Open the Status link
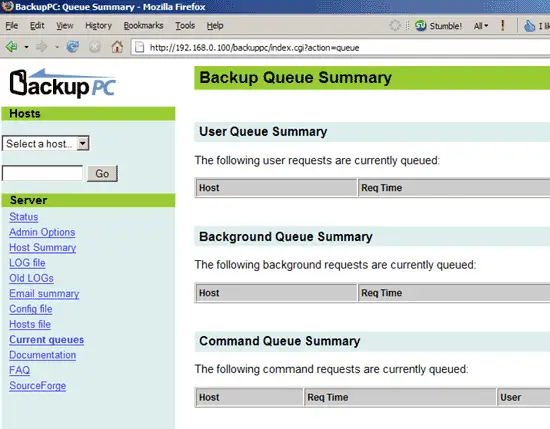The width and height of the screenshot is (550, 429). [x=24, y=217]
